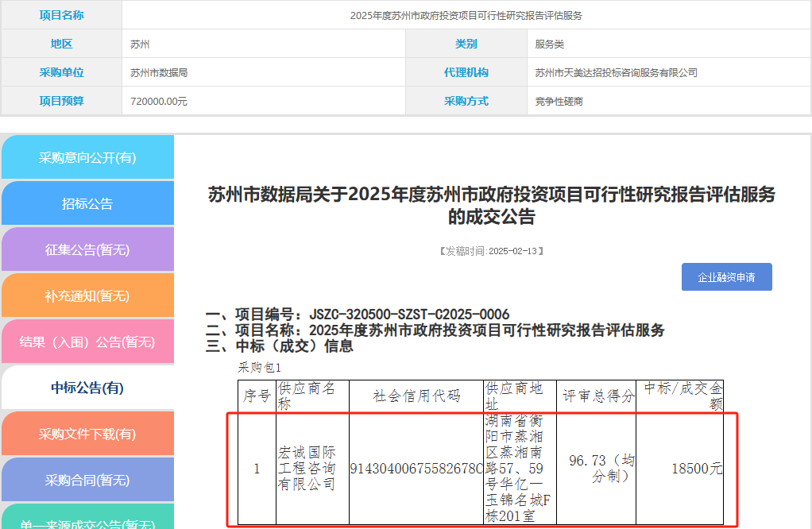Image resolution: width=812 pixels, height=529 pixels.
Task: Select the 苏州 region value
Action: 140,44
